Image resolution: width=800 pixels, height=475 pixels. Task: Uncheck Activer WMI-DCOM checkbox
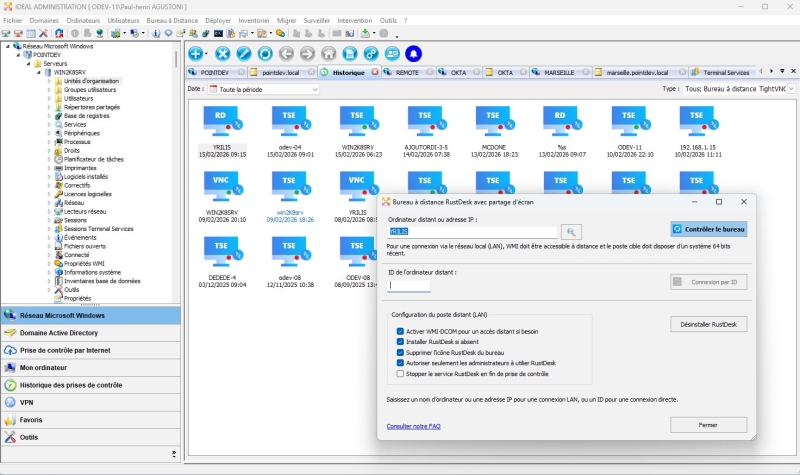400,330
